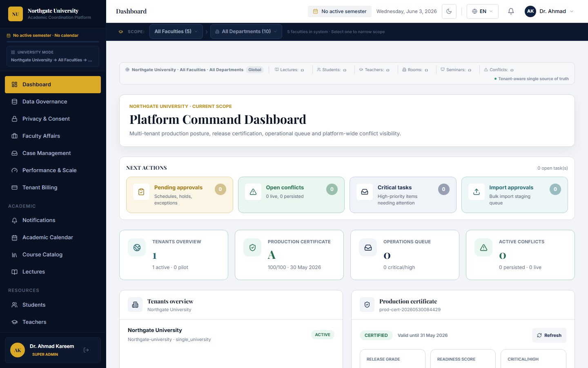
Task: Expand the All Departments (10) selector
Action: tap(246, 31)
